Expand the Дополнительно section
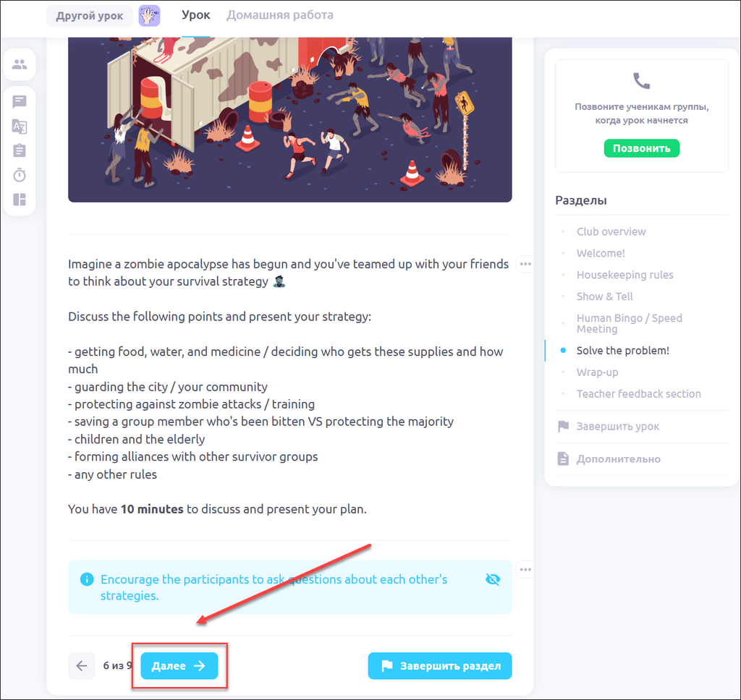The image size is (741, 700). (618, 459)
